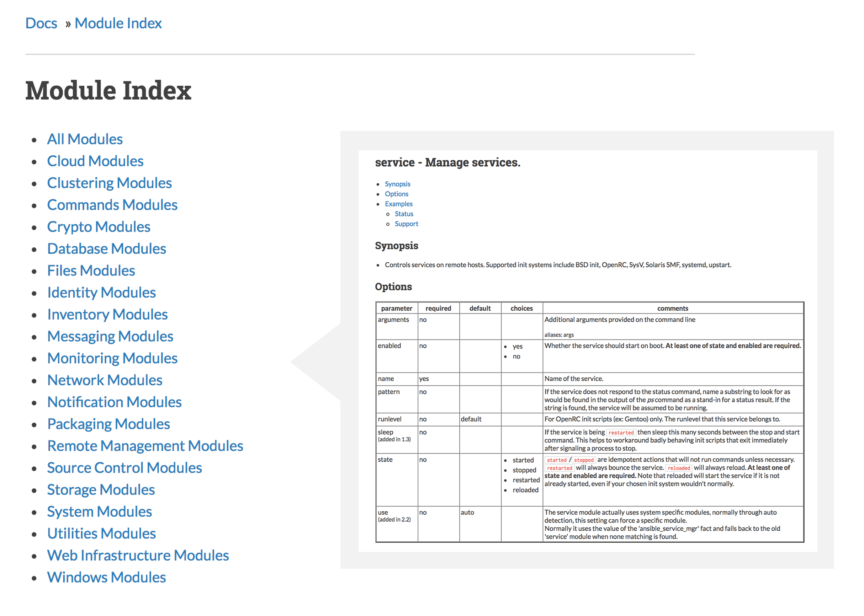Open Commands Modules

click(112, 205)
